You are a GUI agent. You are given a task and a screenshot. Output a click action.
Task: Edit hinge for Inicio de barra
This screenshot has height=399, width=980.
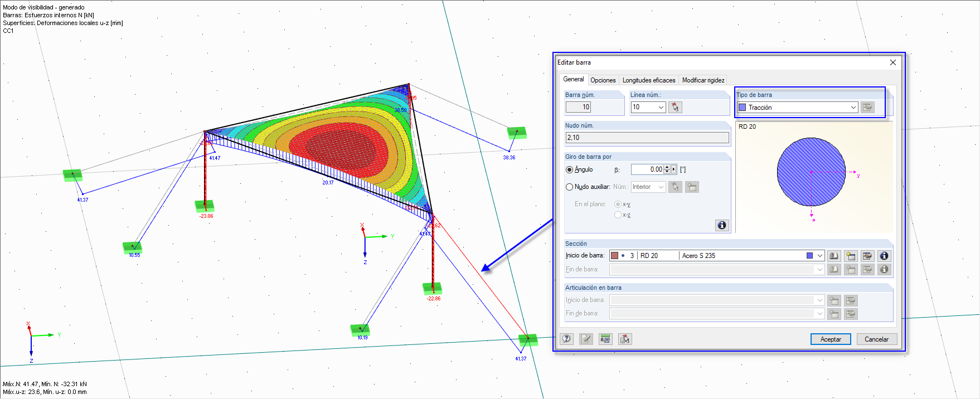851,300
